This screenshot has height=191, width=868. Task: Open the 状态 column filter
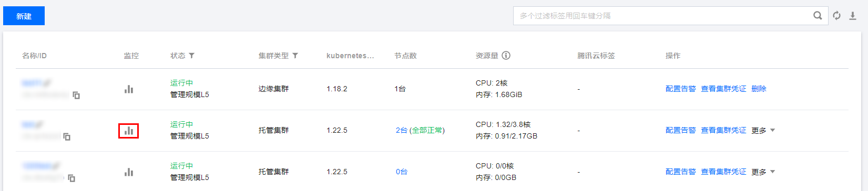tap(192, 56)
